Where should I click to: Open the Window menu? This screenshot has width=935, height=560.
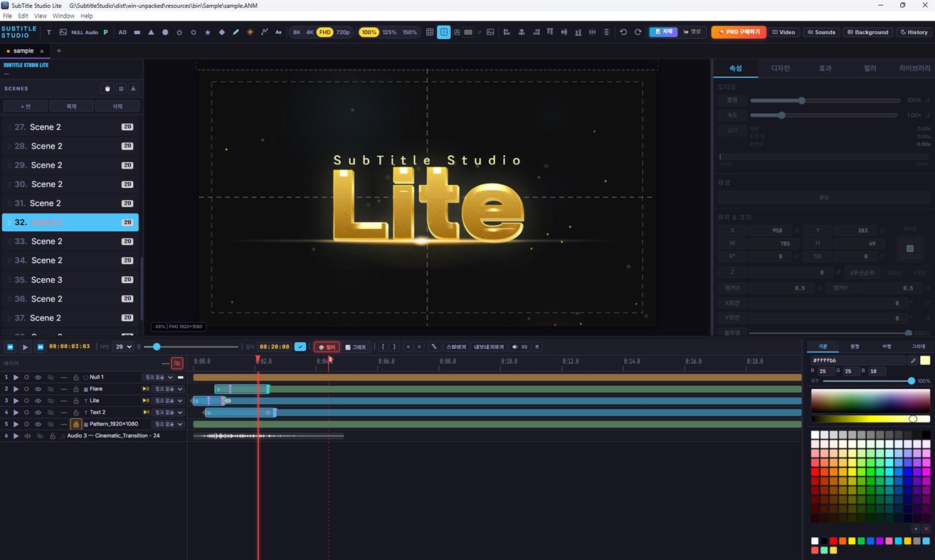[x=63, y=16]
